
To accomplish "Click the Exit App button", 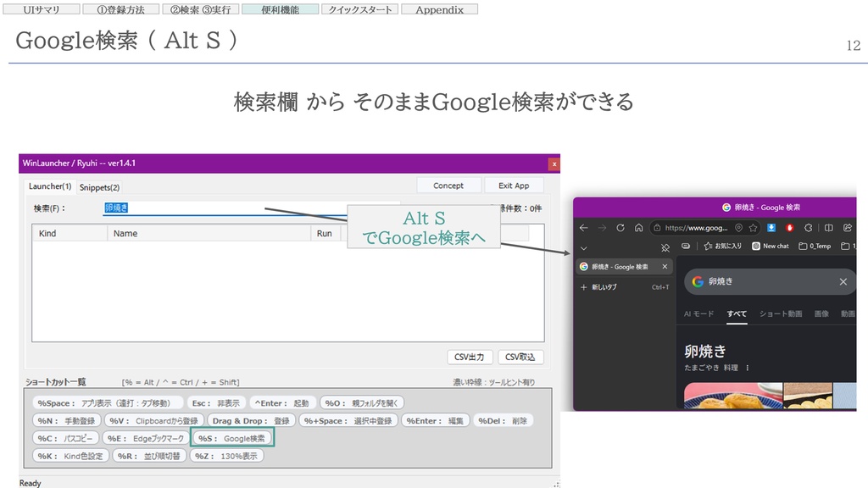I will [x=514, y=186].
